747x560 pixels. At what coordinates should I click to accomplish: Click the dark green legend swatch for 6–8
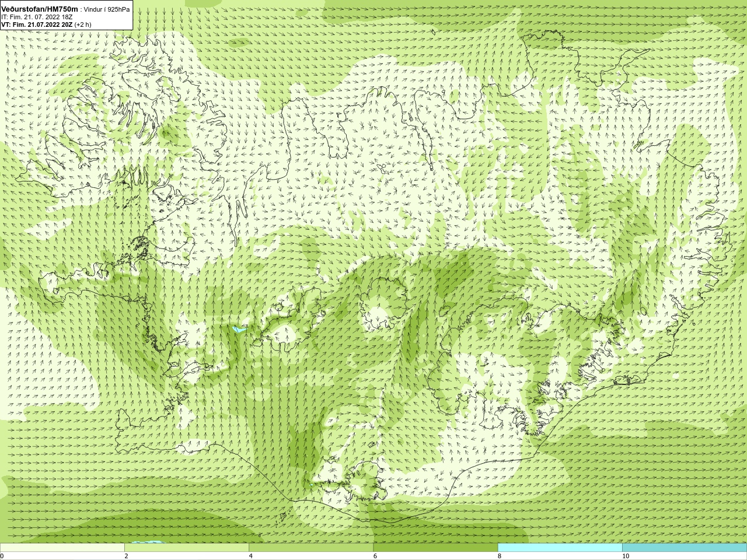435,548
